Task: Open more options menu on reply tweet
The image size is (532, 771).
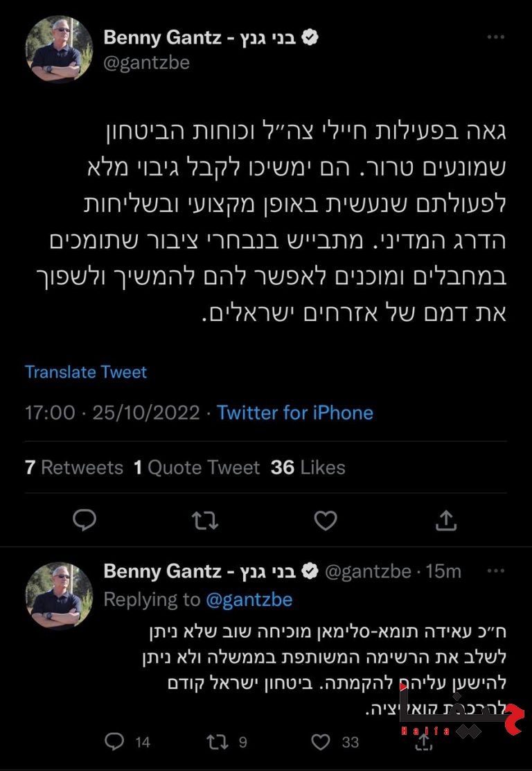Action: coord(495,571)
